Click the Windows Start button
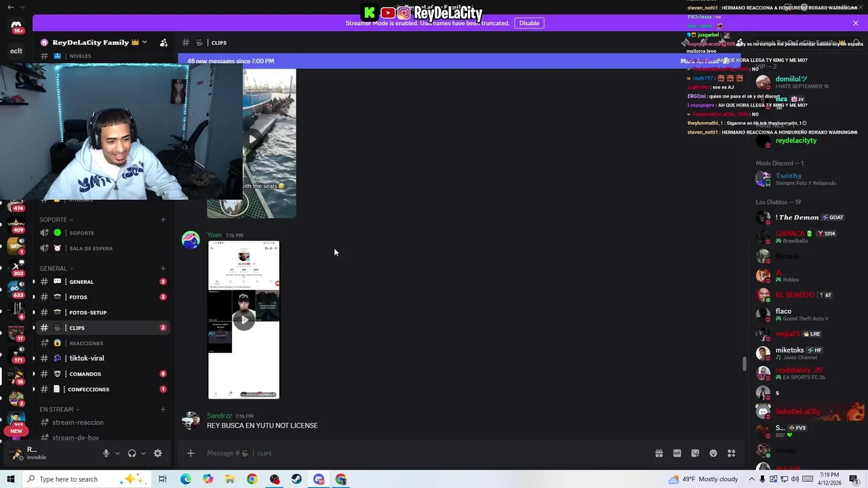This screenshot has width=868, height=488. tap(11, 479)
